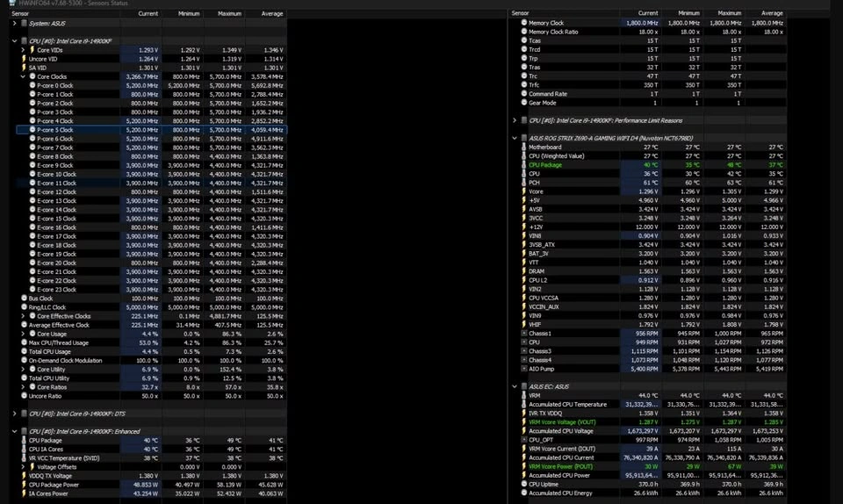Viewport: 843px width, 504px height.
Task: Expand Core Effective Clocks entries
Action: pos(23,316)
